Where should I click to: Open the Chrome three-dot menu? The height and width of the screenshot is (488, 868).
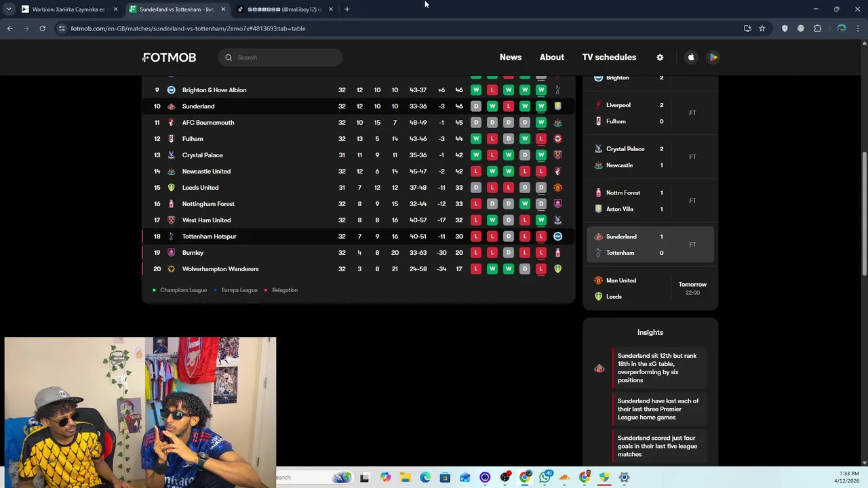point(859,28)
